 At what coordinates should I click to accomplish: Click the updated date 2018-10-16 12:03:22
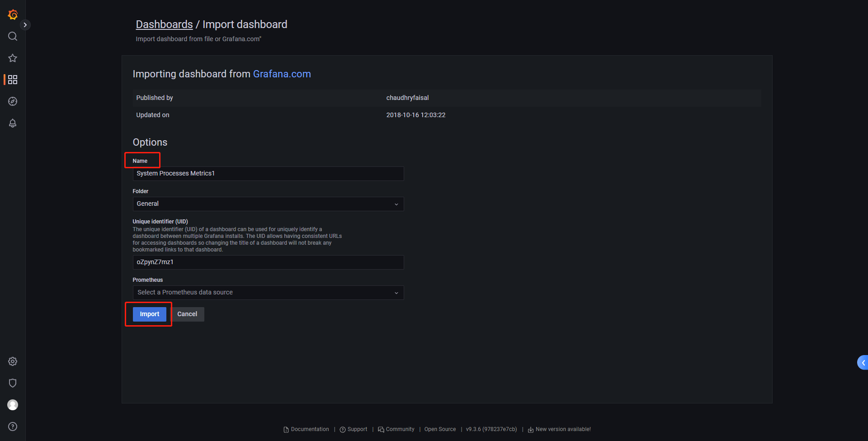coord(416,115)
